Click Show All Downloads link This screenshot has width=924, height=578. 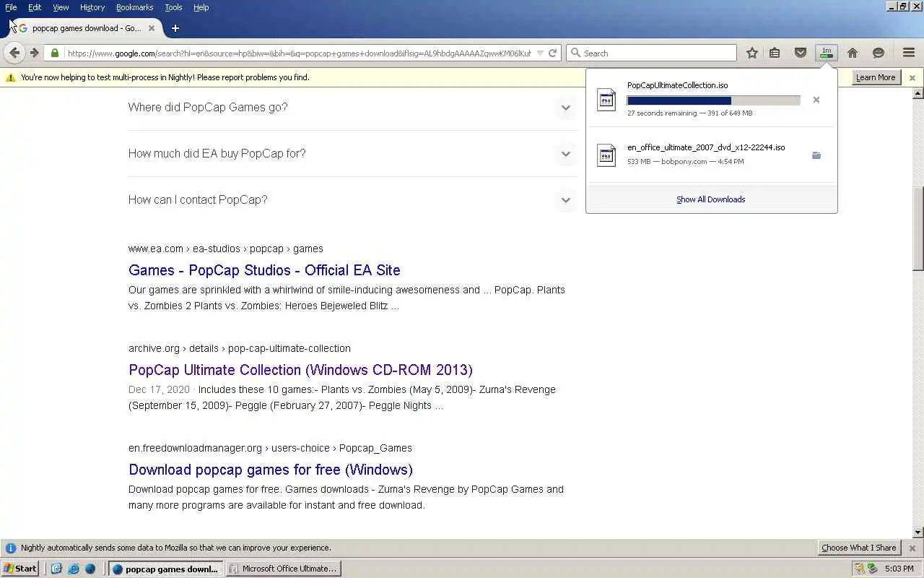coord(711,199)
